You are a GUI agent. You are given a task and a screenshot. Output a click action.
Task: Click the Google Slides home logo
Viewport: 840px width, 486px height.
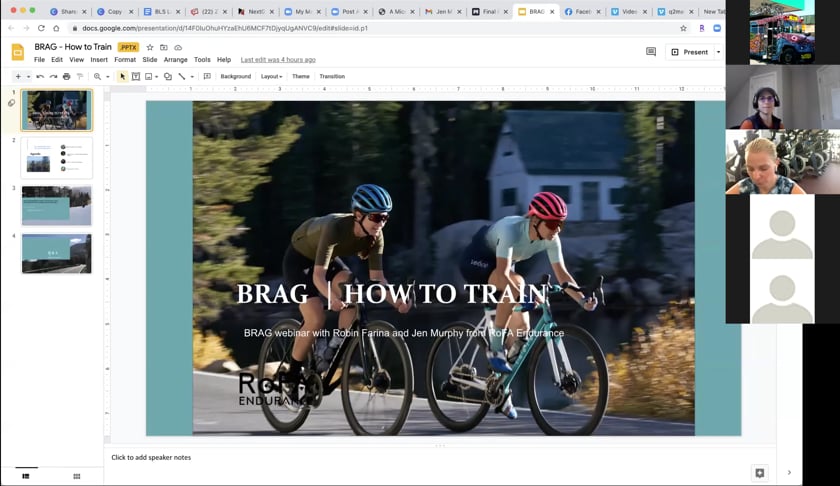[x=18, y=52]
